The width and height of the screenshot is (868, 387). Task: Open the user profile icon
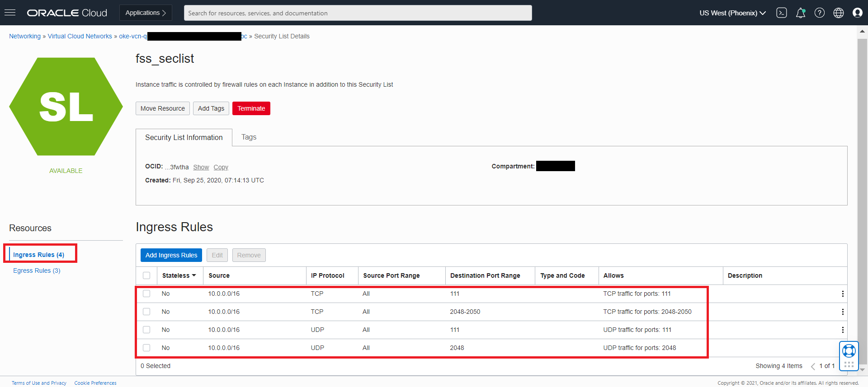tap(858, 13)
